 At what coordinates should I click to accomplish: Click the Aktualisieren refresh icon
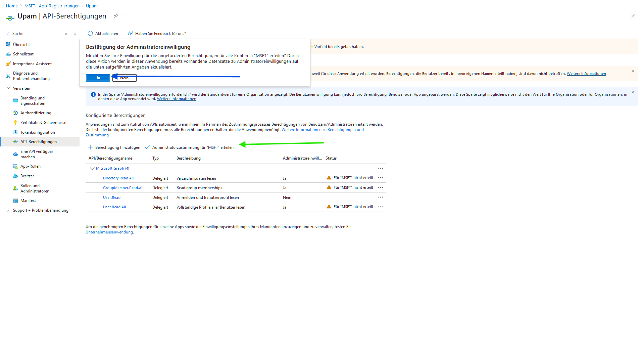tap(90, 33)
